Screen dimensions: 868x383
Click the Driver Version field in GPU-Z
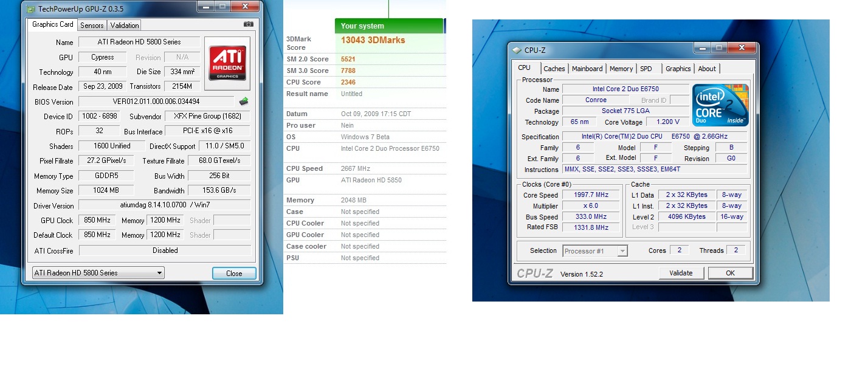165,205
